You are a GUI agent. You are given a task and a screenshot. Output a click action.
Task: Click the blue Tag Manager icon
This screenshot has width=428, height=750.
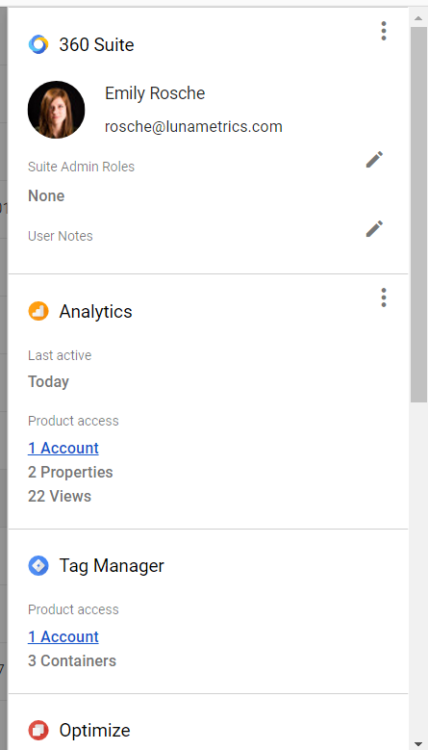tap(38, 566)
